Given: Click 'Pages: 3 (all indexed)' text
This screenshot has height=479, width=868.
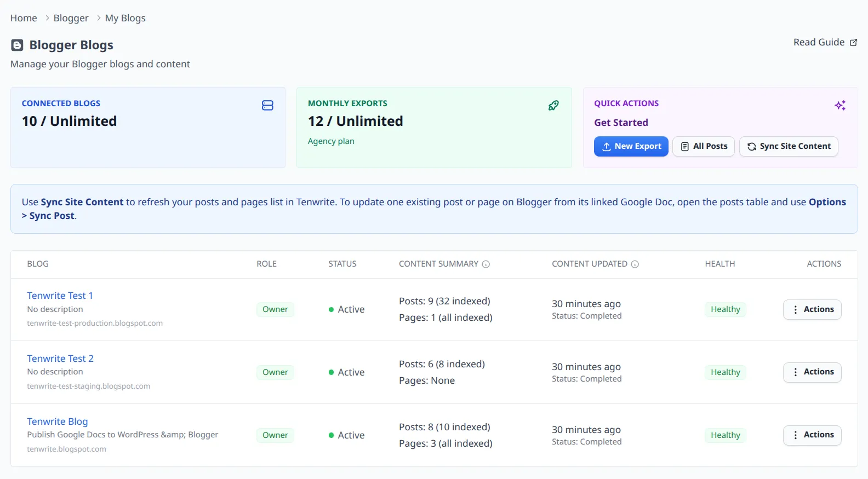Looking at the screenshot, I should 446,443.
